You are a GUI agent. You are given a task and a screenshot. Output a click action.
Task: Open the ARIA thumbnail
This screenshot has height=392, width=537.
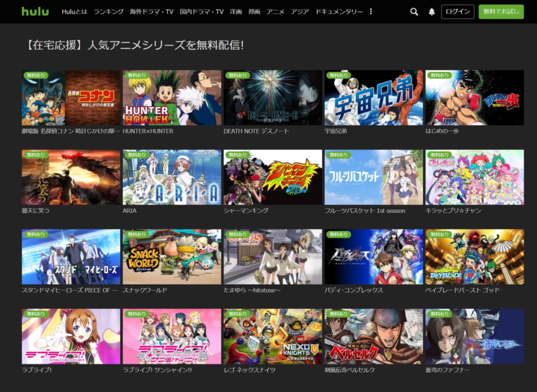click(x=172, y=177)
